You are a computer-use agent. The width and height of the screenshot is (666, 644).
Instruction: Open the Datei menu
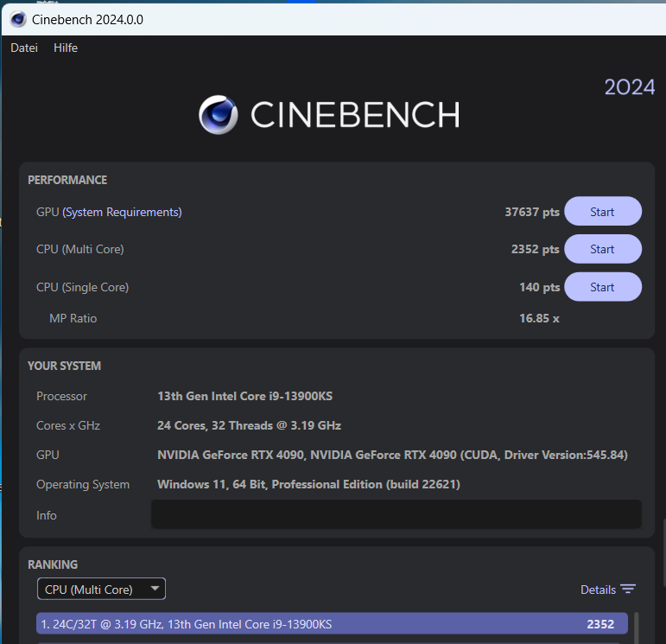(24, 48)
